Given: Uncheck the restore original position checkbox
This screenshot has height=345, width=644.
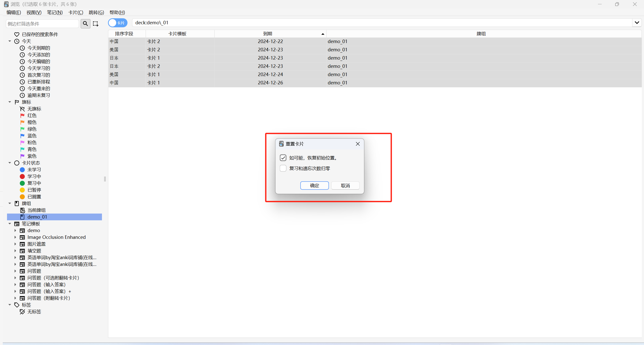Looking at the screenshot, I should coord(283,158).
